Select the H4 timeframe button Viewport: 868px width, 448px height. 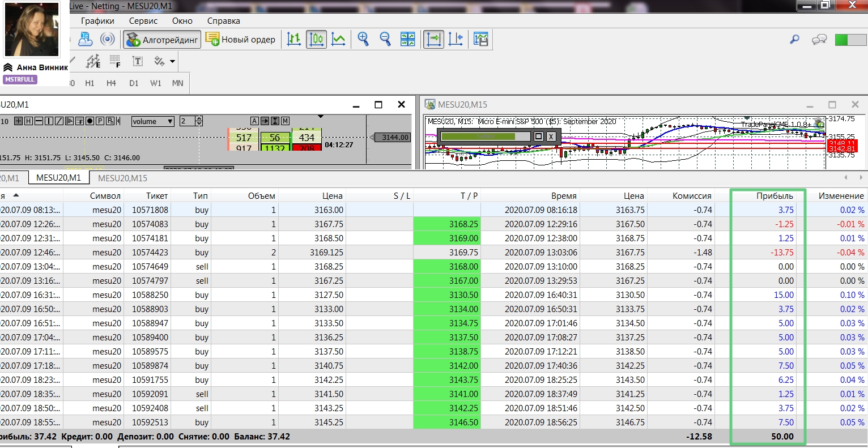coord(111,83)
